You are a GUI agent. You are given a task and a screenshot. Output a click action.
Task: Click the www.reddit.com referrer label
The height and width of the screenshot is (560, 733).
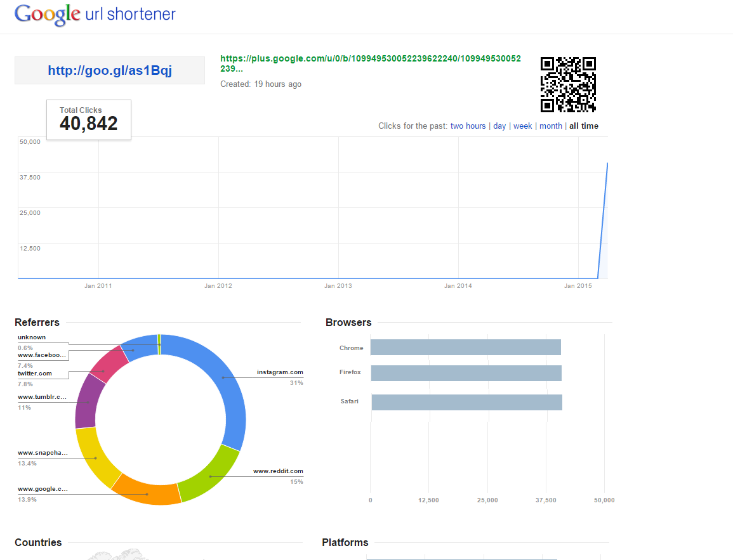[x=278, y=471]
